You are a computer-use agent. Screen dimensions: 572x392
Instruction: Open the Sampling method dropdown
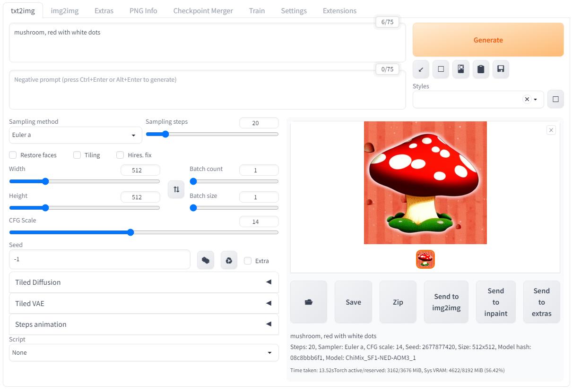(76, 135)
